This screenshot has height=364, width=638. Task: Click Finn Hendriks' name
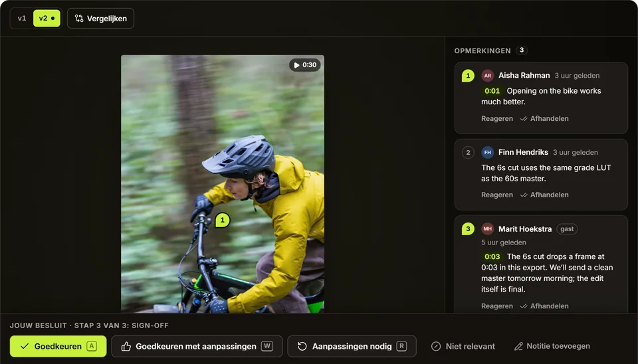tap(523, 153)
